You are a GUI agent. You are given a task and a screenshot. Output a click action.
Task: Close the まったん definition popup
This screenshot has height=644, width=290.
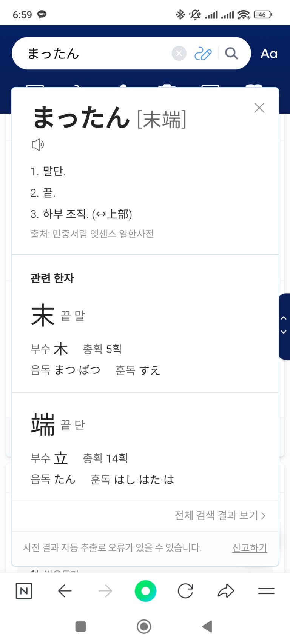[259, 108]
